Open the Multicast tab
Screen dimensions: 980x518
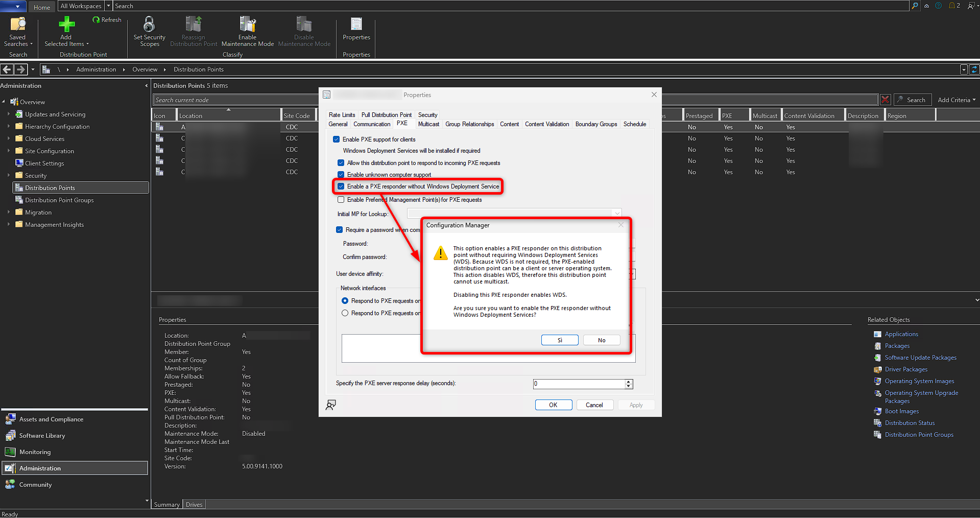click(428, 124)
